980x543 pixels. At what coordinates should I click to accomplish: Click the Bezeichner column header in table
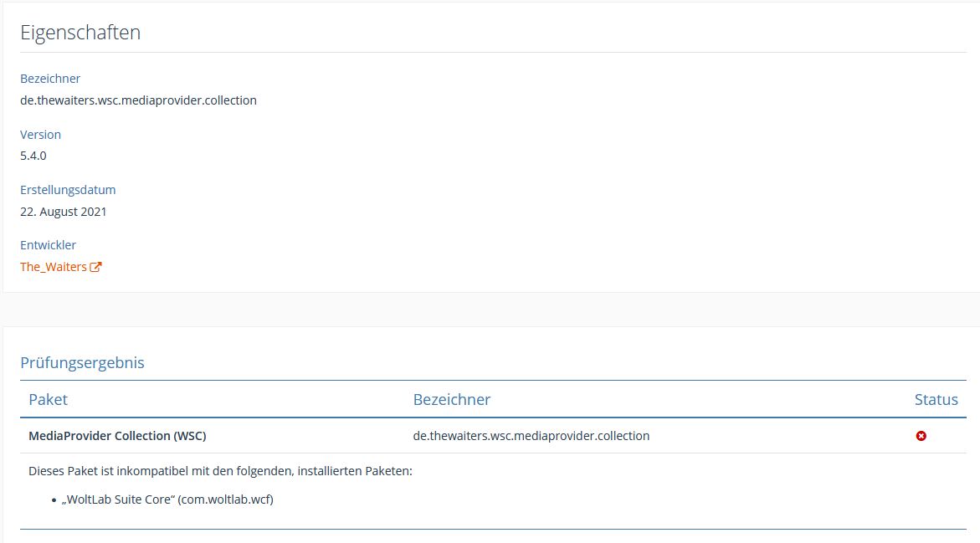451,399
